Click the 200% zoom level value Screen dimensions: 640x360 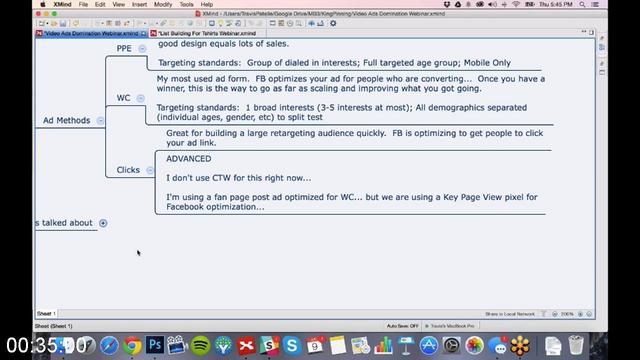coord(567,314)
